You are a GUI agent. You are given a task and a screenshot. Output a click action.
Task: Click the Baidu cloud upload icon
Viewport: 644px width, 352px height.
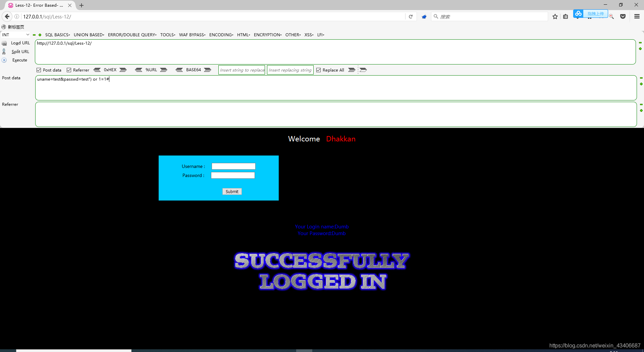pyautogui.click(x=578, y=13)
